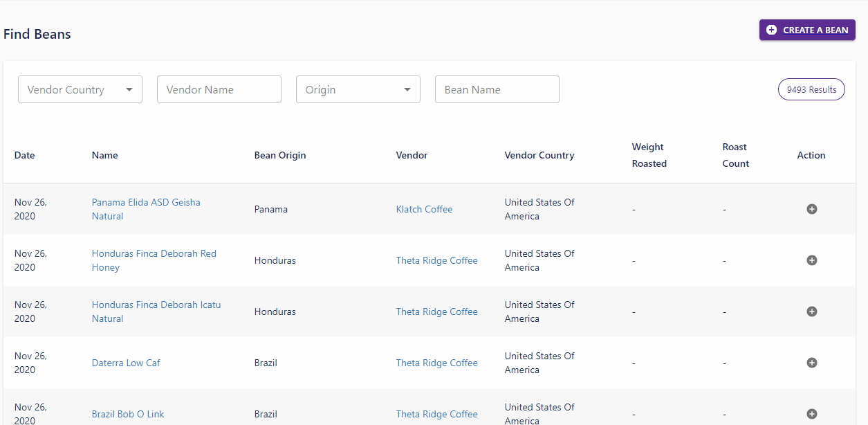Open the Brazil Bob O Link bean link
The width and height of the screenshot is (868, 425).
pyautogui.click(x=128, y=414)
